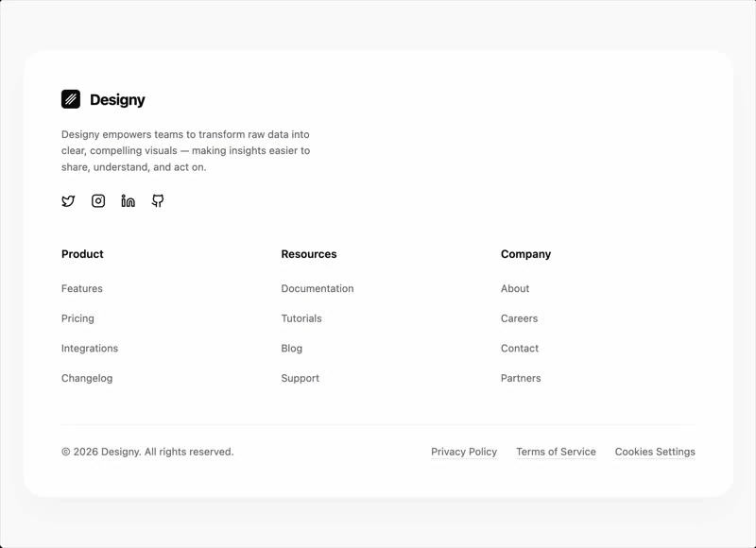Viewport: 756px width, 548px height.
Task: Click the Designy description paragraph
Action: coord(185,150)
